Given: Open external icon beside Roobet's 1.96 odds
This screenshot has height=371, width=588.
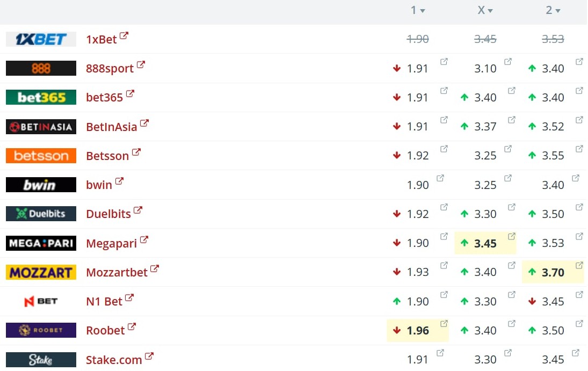Looking at the screenshot, I should coord(444,323).
